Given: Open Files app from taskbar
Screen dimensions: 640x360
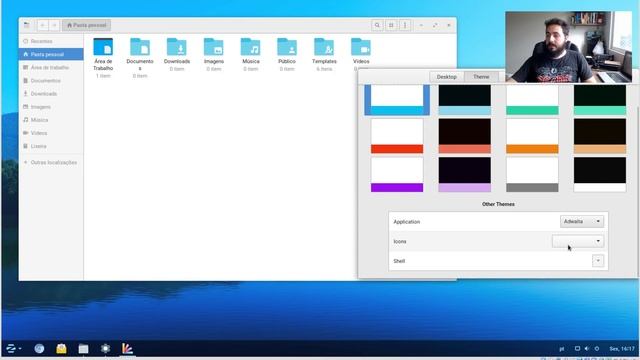Looking at the screenshot, I should click(83, 349).
